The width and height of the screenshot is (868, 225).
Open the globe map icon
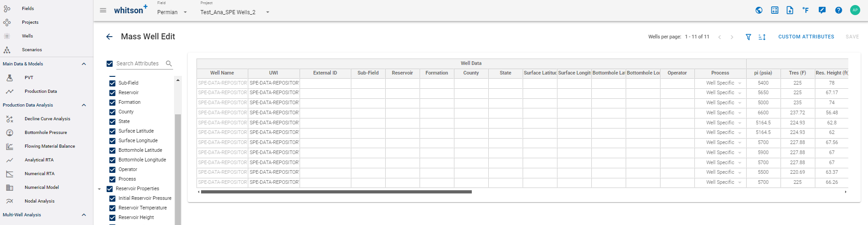click(759, 10)
